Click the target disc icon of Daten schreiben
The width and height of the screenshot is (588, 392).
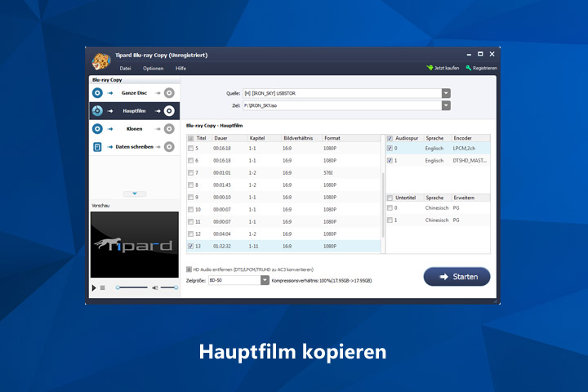click(x=169, y=147)
